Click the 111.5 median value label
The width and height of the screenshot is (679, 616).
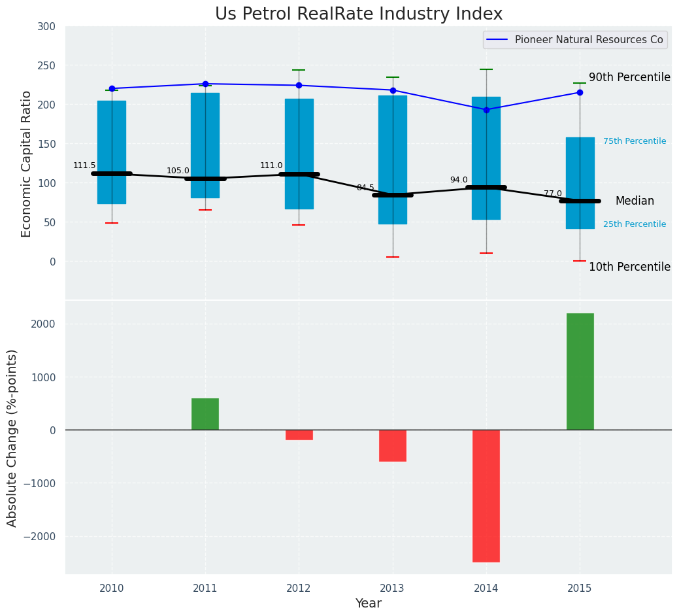coord(84,165)
